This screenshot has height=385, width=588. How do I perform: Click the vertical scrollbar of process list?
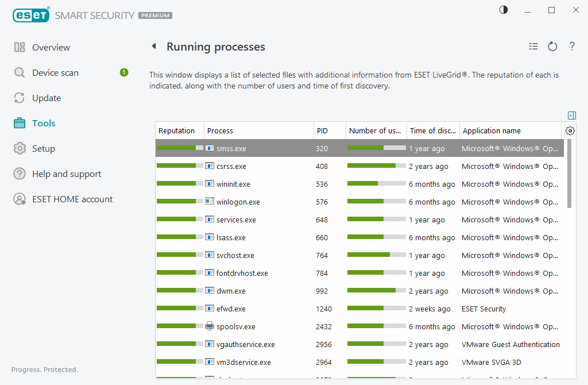click(x=569, y=174)
